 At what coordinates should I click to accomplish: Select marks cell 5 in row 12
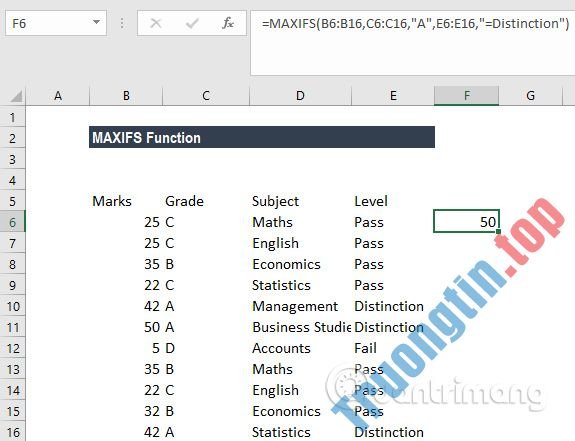point(126,348)
